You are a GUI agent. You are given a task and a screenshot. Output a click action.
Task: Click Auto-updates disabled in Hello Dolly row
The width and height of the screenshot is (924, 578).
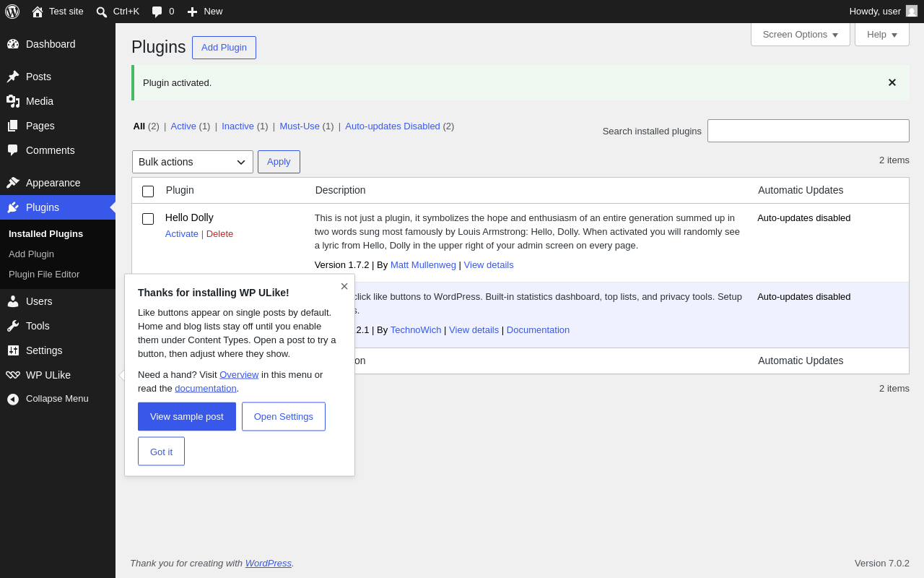804,217
